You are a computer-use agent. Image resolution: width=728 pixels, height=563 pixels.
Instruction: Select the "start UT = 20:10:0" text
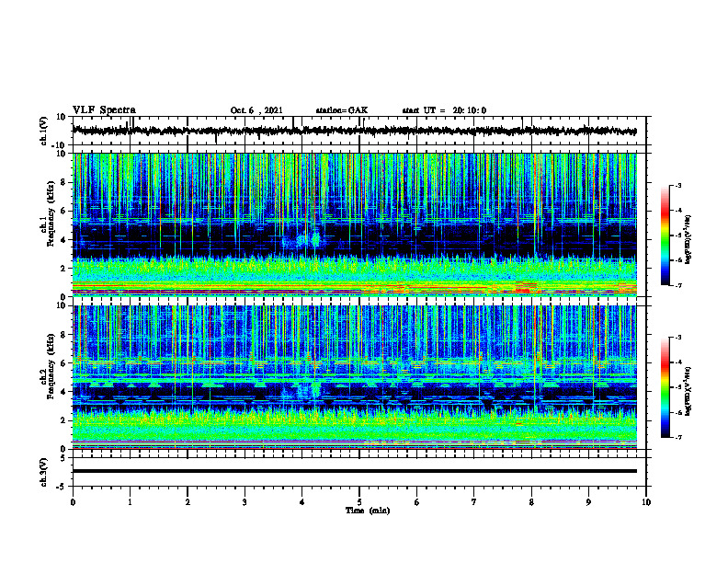pyautogui.click(x=444, y=110)
